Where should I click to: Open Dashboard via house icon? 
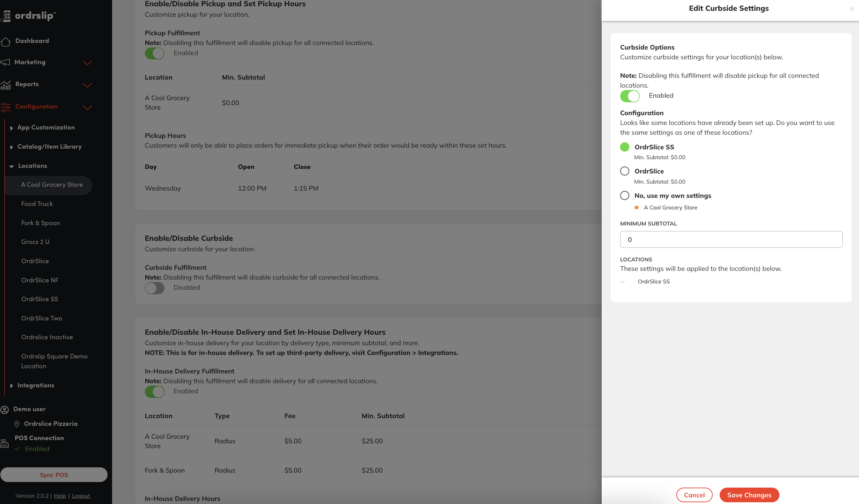[6, 42]
